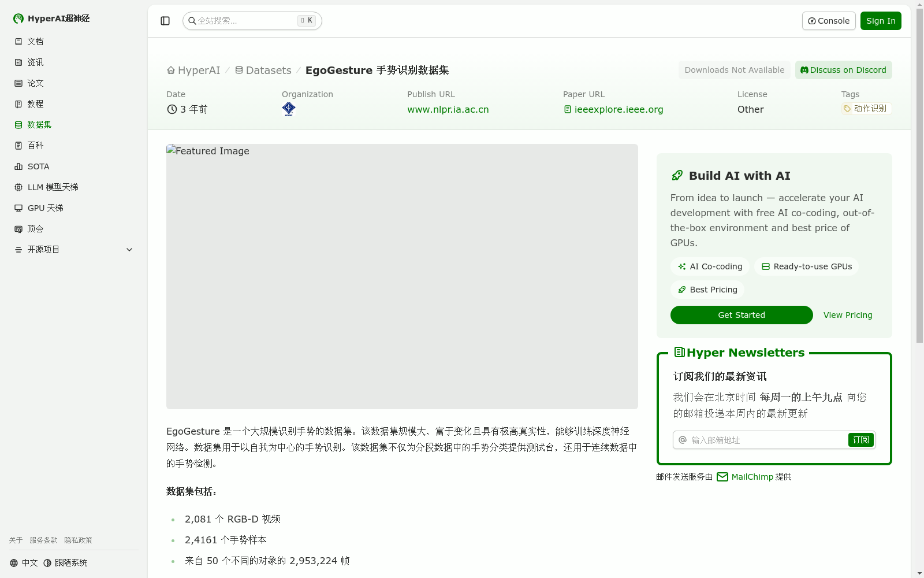This screenshot has height=578, width=924.
Task: Click the HyperAI logo icon
Action: tap(18, 18)
